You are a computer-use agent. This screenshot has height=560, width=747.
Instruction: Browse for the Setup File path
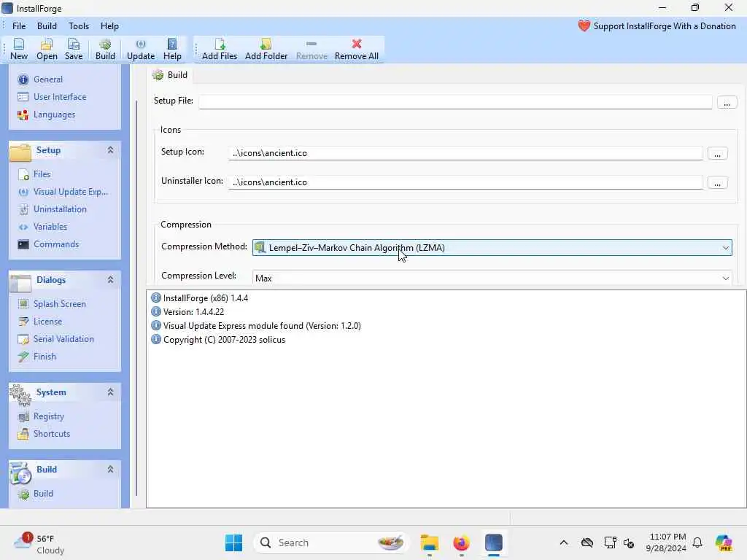pyautogui.click(x=727, y=102)
